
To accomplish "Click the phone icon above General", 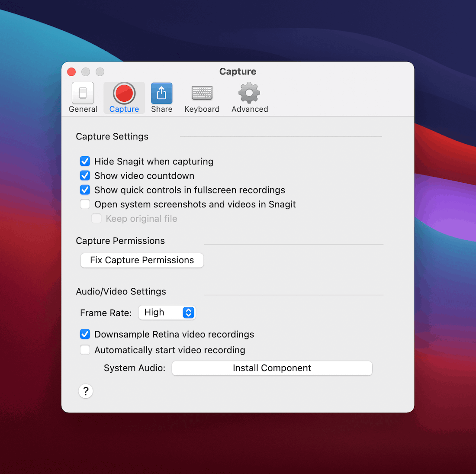I will [x=82, y=92].
